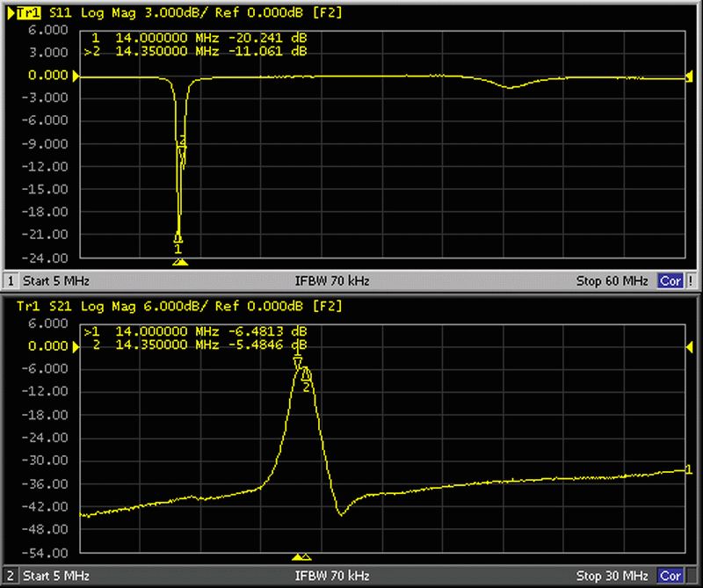Click the channel 2 indicator box
The image size is (703, 588).
click(x=11, y=577)
